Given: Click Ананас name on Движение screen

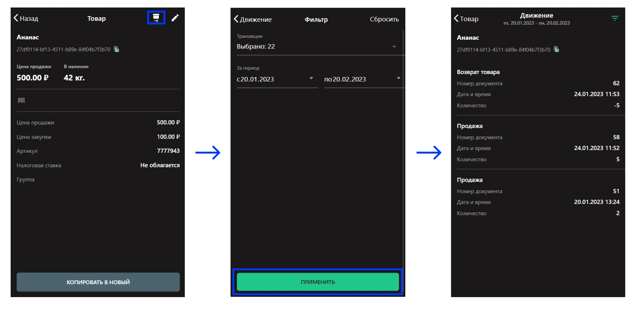Looking at the screenshot, I should click(x=468, y=38).
